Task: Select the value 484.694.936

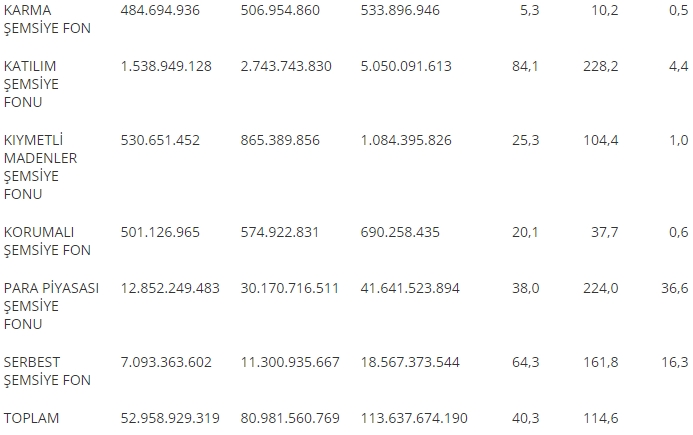Action: click(160, 10)
